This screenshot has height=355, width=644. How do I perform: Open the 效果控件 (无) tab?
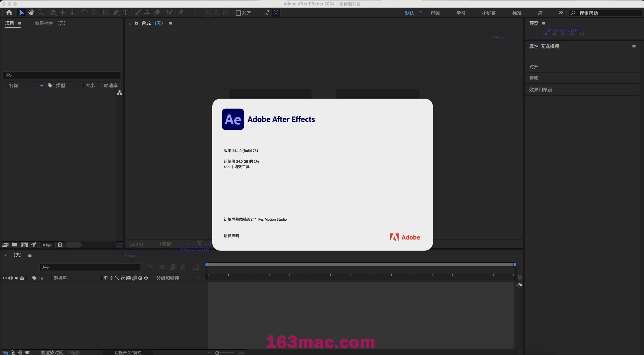50,23
